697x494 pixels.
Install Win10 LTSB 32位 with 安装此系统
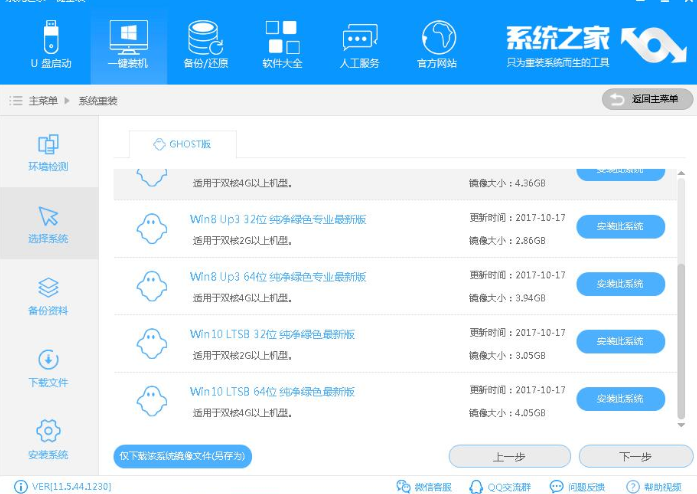click(621, 341)
